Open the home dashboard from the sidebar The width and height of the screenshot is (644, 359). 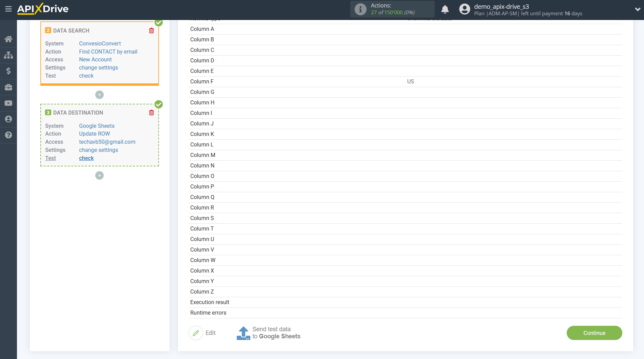tap(8, 39)
